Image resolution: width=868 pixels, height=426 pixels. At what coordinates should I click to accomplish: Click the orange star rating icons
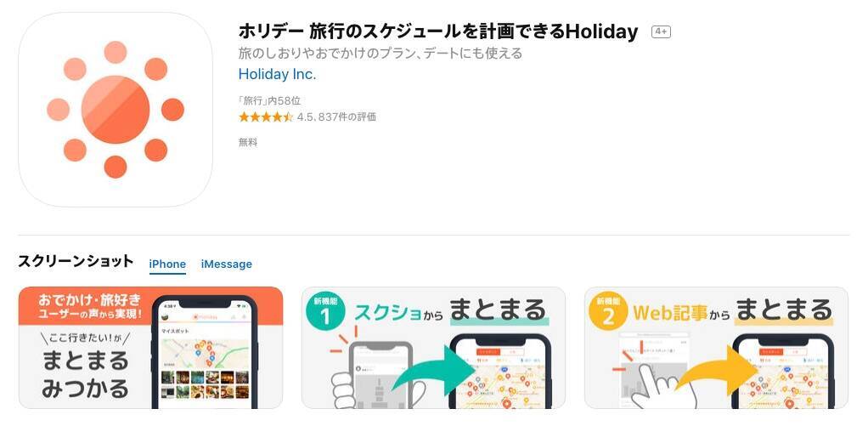[266, 116]
